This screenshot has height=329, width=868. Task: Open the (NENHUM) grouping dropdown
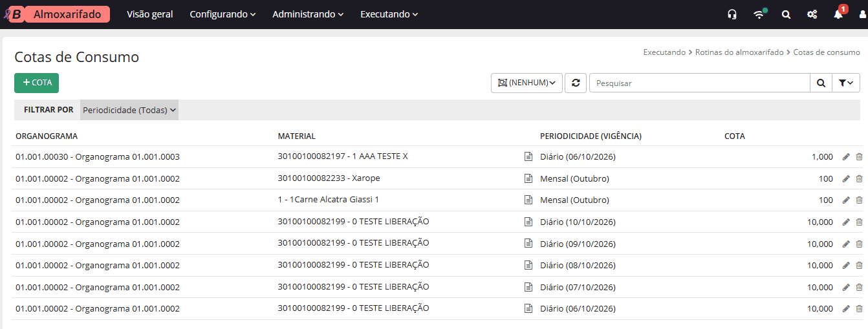526,83
